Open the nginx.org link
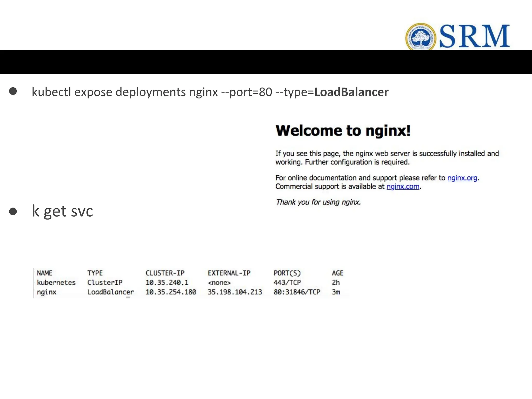 pos(462,178)
